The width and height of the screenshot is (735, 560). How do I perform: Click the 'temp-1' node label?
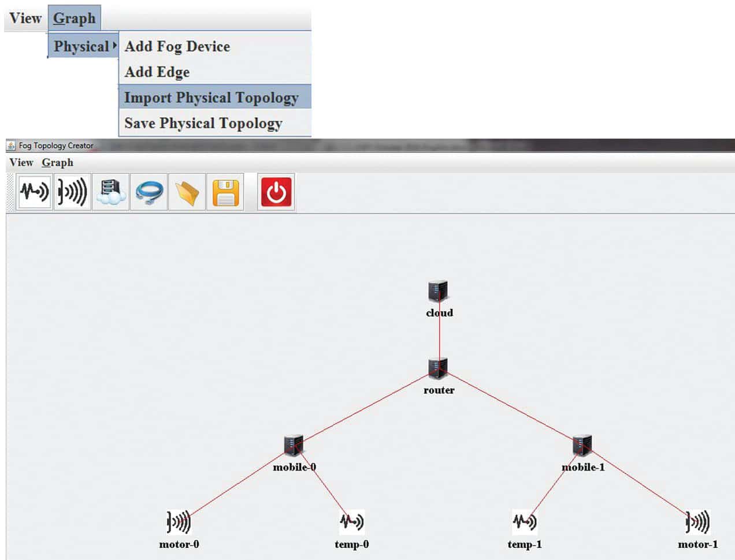tap(525, 544)
